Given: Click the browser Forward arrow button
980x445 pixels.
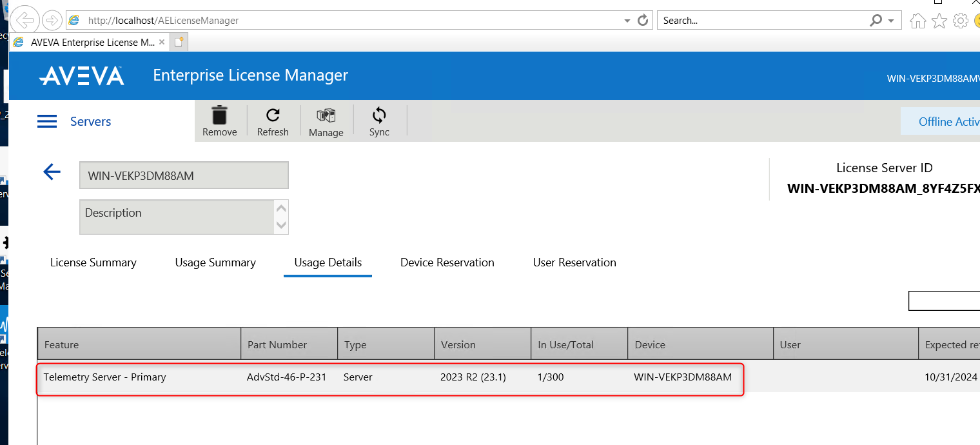Looking at the screenshot, I should coord(52,21).
